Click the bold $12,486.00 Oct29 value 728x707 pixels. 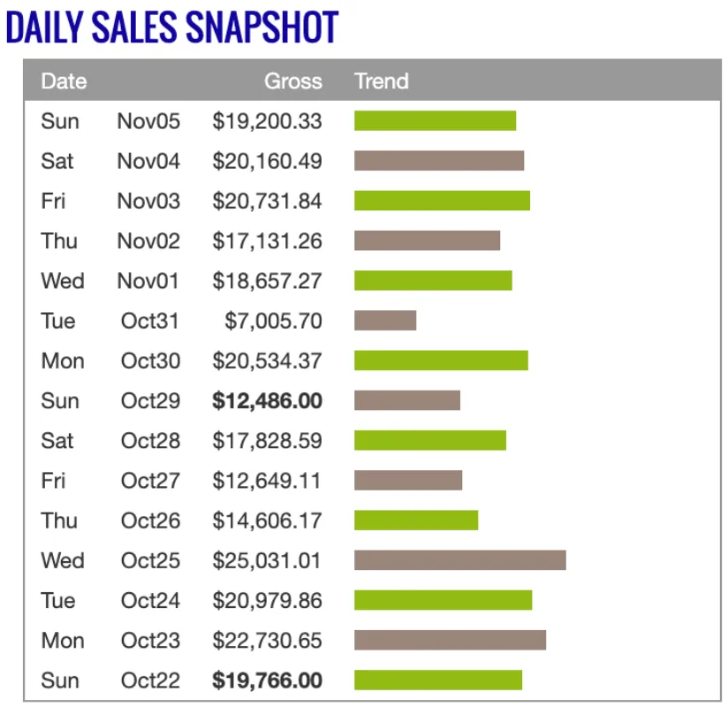[267, 401]
